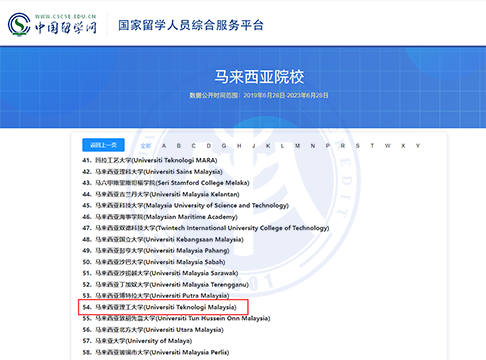This screenshot has width=486, height=360.
Task: Filter institutions by letter B
Action: coord(179,146)
